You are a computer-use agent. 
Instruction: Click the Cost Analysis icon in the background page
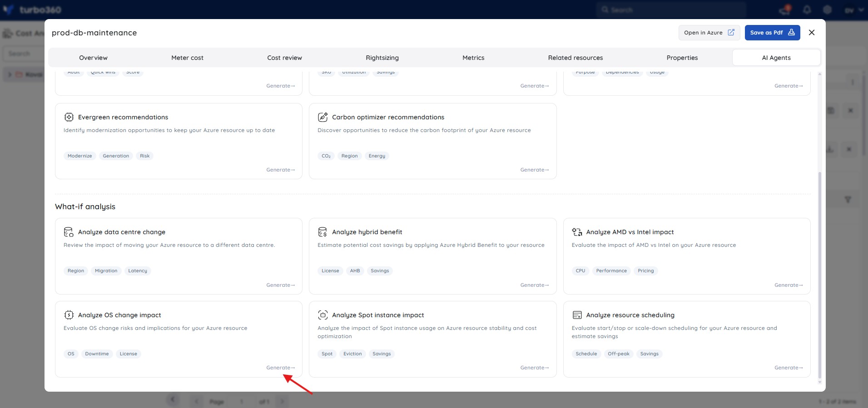coord(8,33)
